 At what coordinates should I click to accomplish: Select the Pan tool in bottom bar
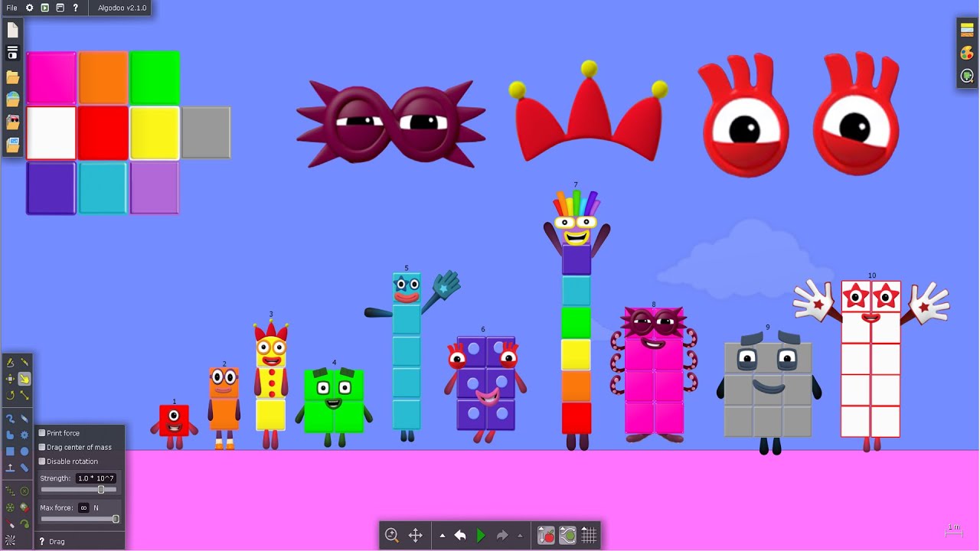[416, 536]
